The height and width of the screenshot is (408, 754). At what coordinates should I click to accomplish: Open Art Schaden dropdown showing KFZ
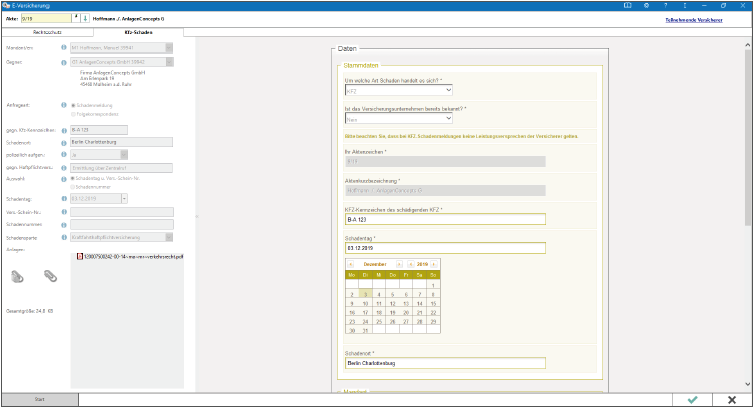[399, 90]
